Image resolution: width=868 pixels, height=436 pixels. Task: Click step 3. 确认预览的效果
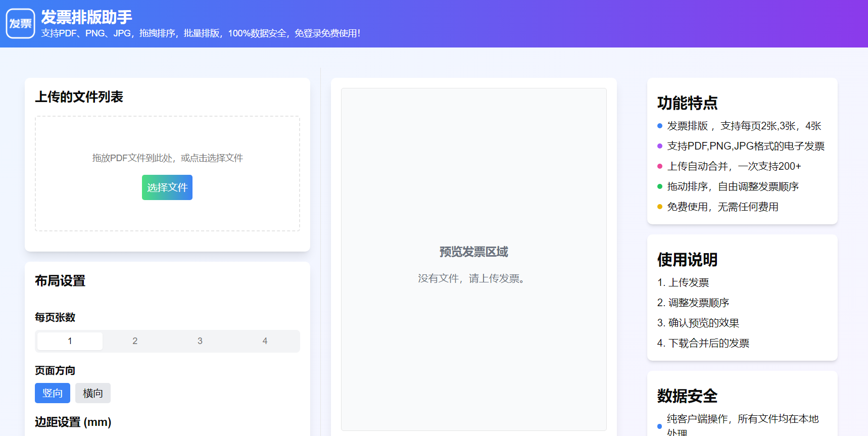point(698,323)
